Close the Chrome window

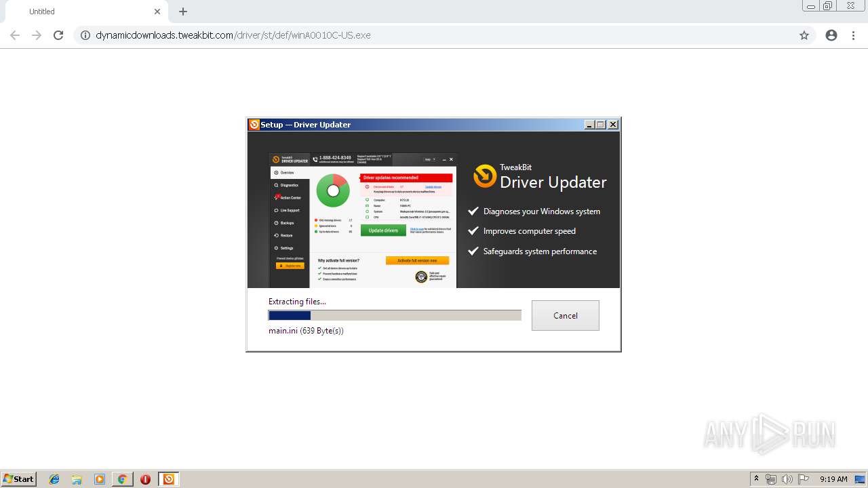click(850, 6)
